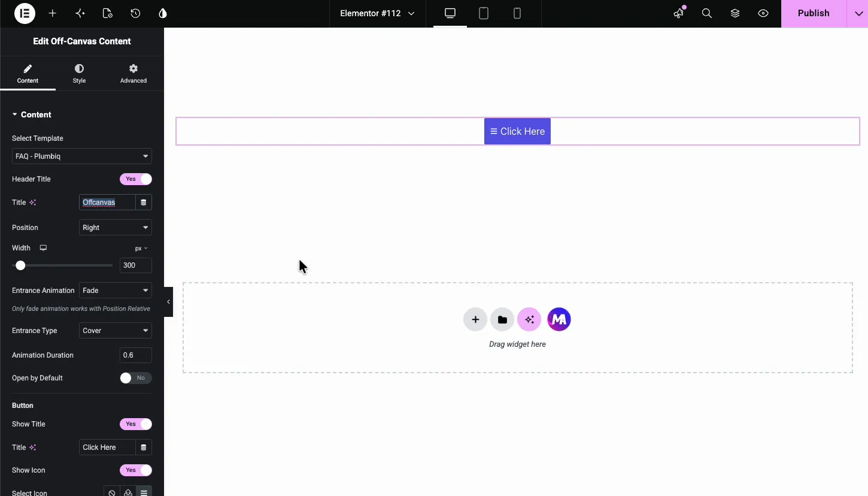Open the Elementor logo menu

point(25,13)
